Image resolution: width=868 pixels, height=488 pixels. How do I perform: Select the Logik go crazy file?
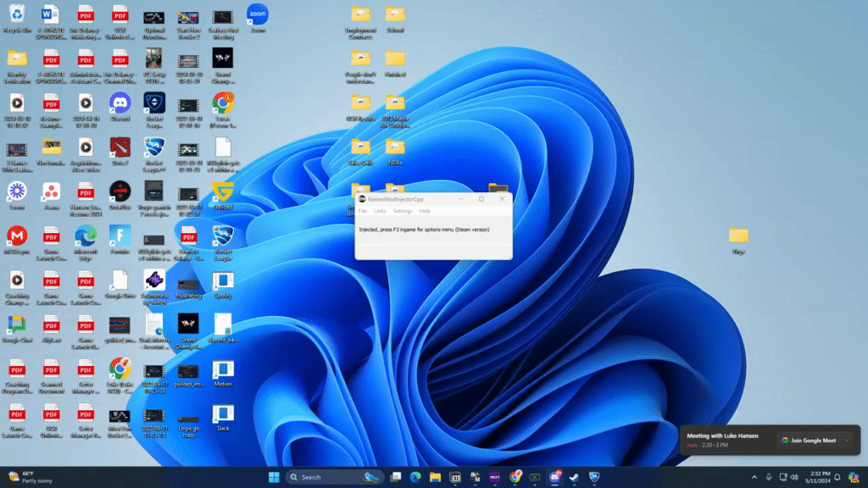point(189,425)
